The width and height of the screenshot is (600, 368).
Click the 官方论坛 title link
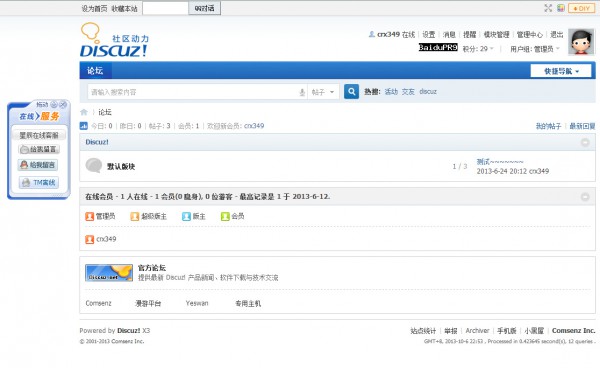tap(152, 268)
